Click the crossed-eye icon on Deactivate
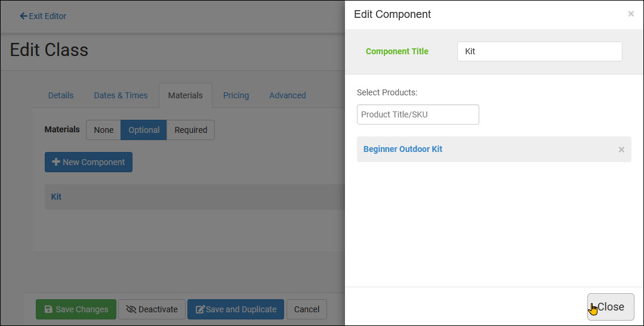 tap(131, 309)
